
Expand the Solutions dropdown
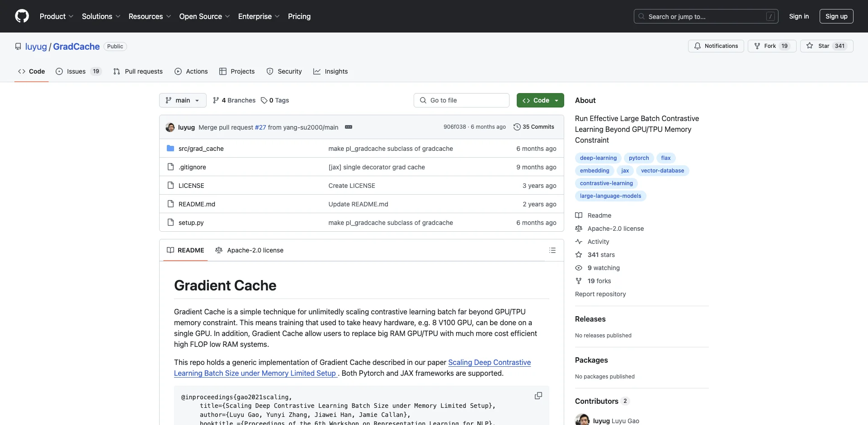101,16
